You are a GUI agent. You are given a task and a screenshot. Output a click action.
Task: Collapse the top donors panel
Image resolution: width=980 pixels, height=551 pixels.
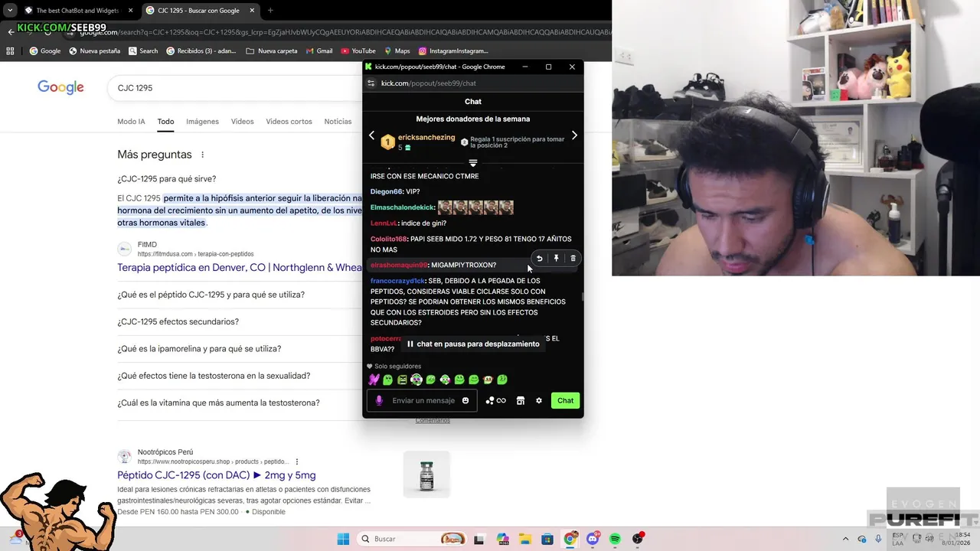coord(472,163)
